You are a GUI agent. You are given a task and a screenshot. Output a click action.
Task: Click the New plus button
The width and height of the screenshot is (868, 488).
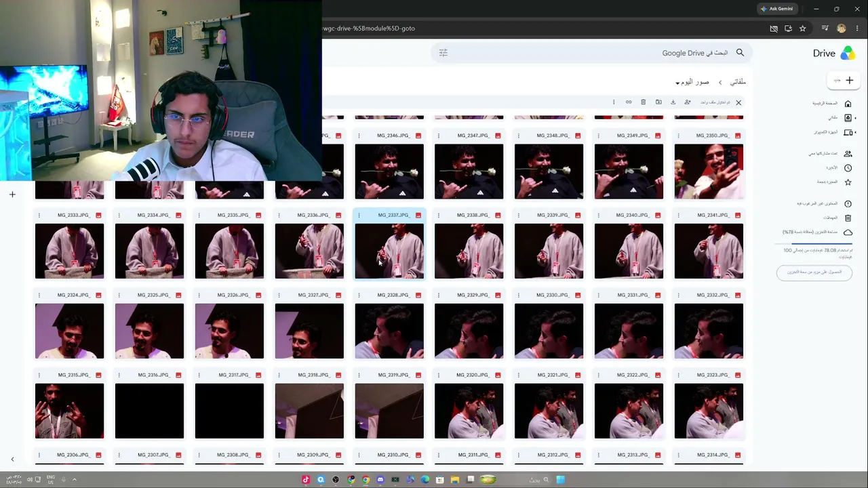coord(844,81)
